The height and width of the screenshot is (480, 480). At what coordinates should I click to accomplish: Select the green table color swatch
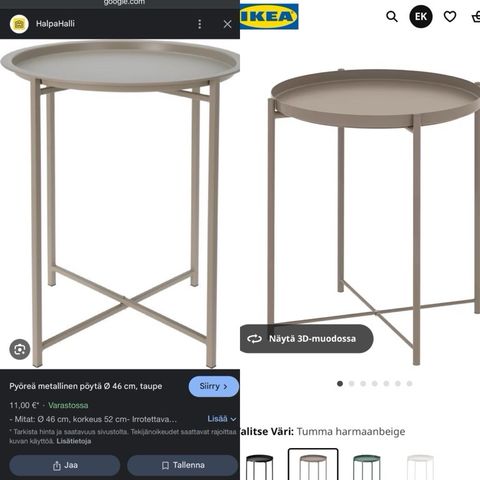[367, 467]
